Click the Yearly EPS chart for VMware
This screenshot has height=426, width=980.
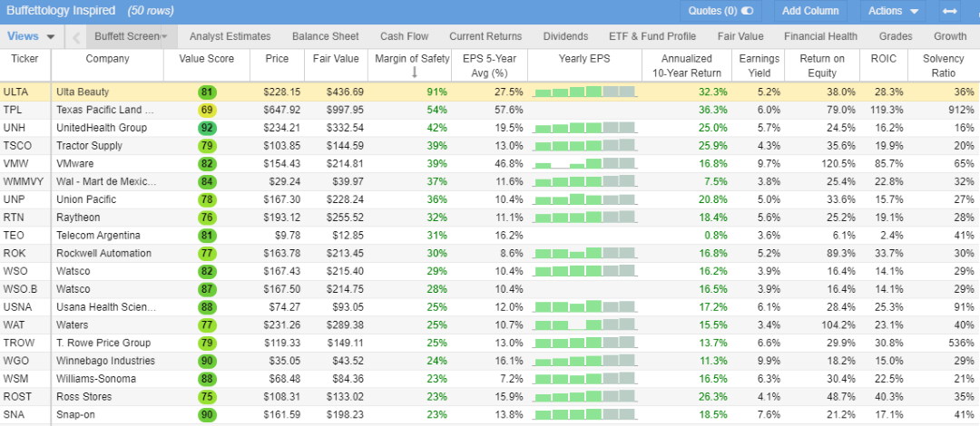(x=585, y=164)
